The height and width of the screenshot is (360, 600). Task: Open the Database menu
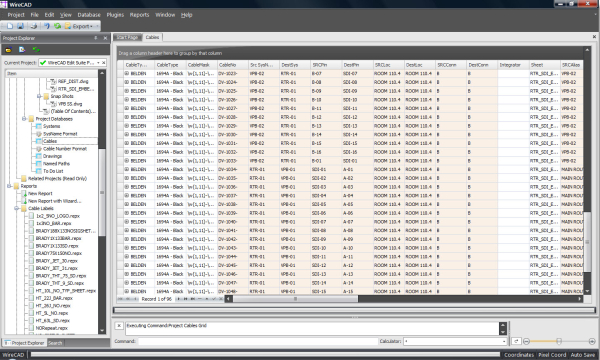89,15
